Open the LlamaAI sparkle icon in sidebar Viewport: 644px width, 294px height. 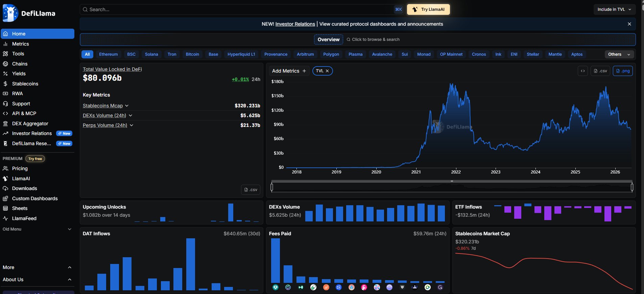(x=5, y=179)
